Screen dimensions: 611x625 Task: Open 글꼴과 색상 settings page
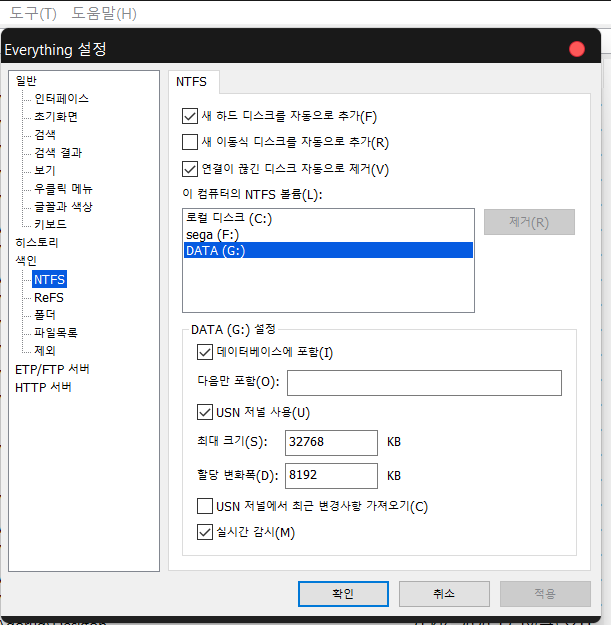pyautogui.click(x=63, y=206)
